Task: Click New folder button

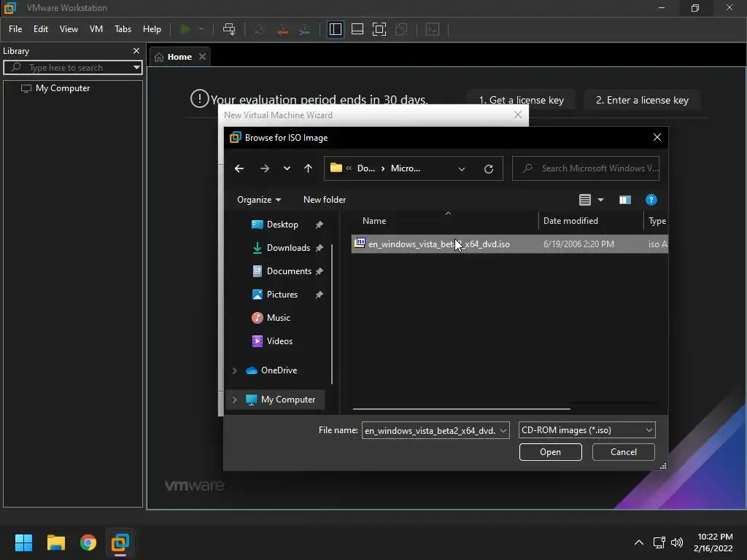Action: (x=325, y=200)
